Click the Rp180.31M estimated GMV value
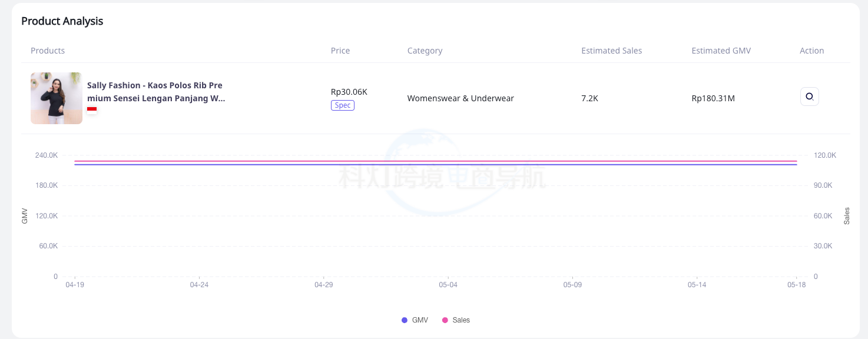The width and height of the screenshot is (868, 339). (713, 98)
